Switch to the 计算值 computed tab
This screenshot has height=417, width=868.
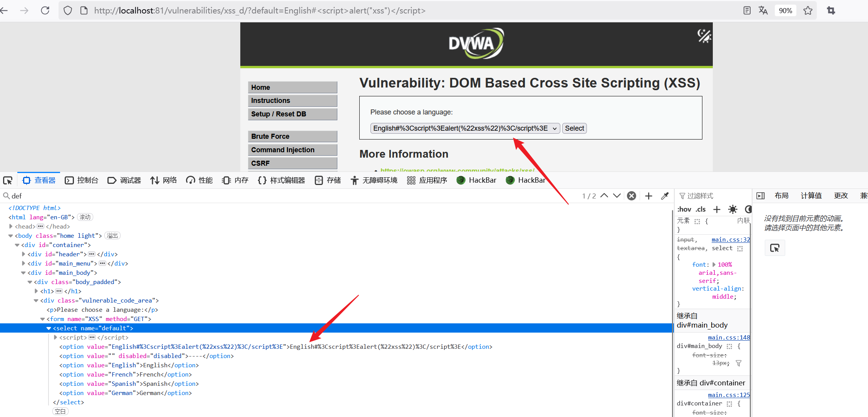[811, 196]
